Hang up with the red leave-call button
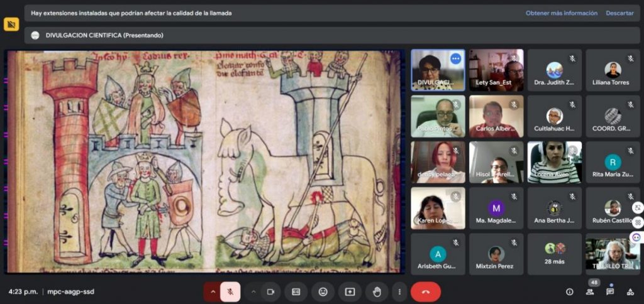Screen dimensions: 644x304 (426, 291)
